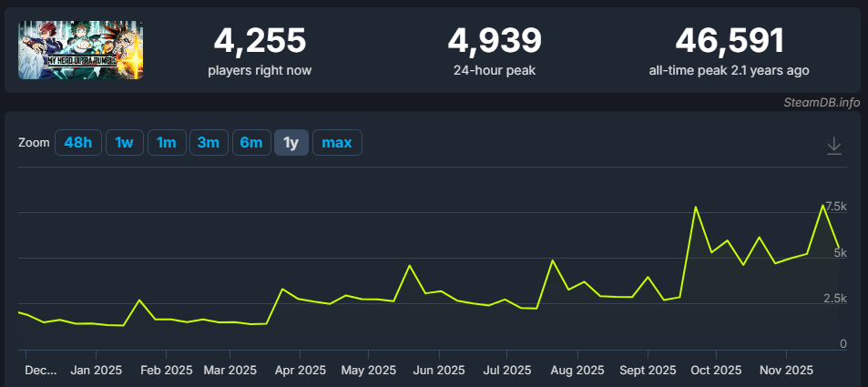Click the '24-hour peak' label
This screenshot has width=868, height=387.
[495, 71]
